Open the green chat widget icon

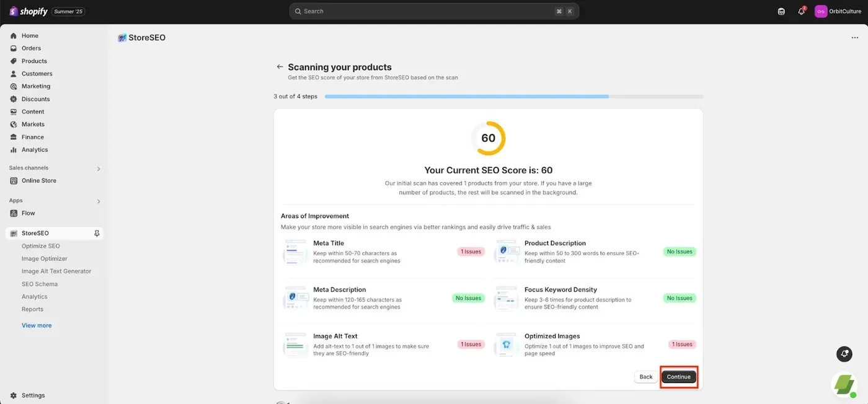click(x=844, y=385)
